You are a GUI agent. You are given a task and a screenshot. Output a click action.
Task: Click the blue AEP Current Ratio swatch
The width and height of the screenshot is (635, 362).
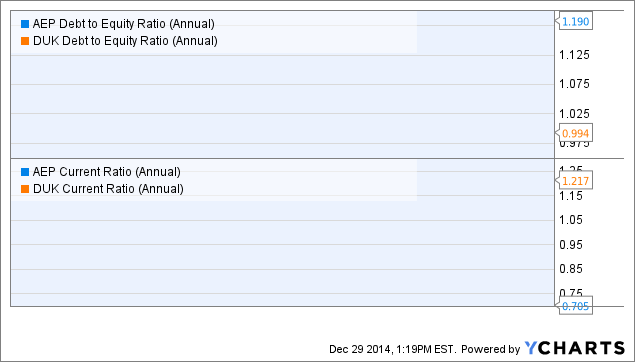pyautogui.click(x=25, y=172)
